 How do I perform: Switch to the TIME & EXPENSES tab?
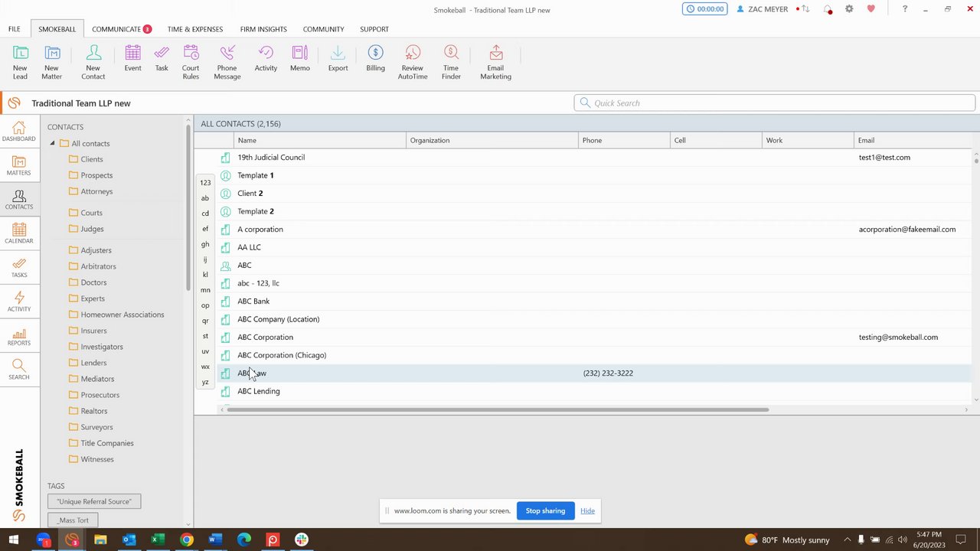click(x=195, y=29)
